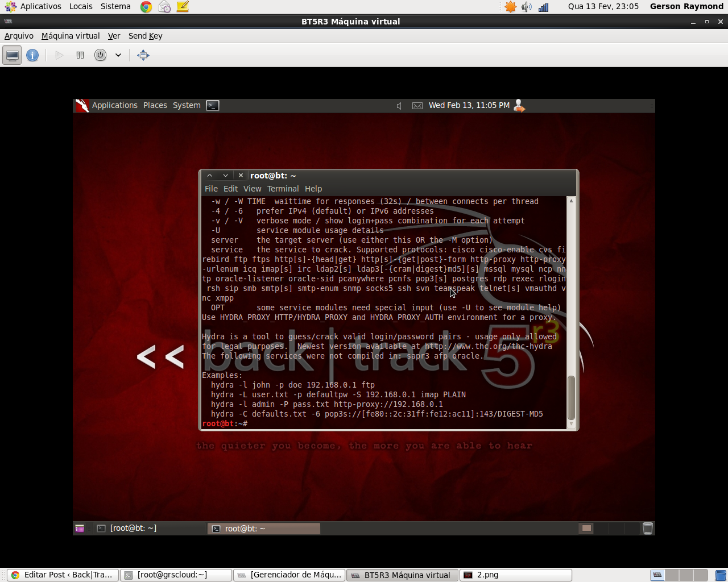
Task: Open the terminal Terminal menu
Action: (x=283, y=189)
